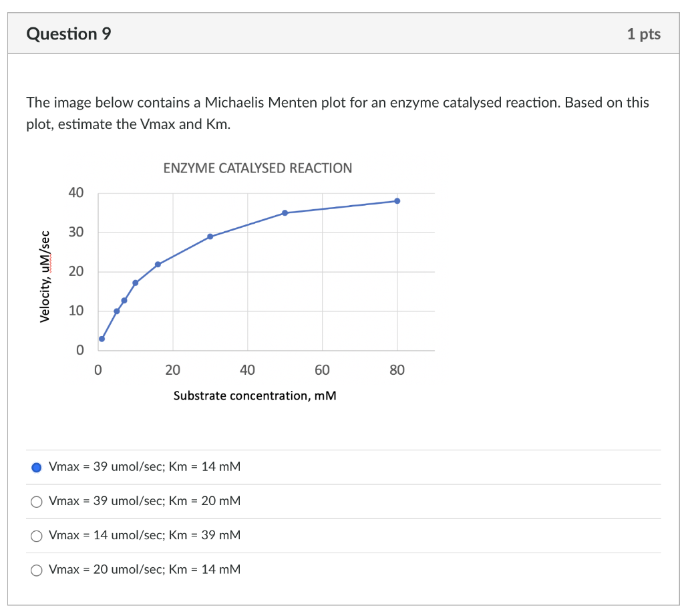Click the 40 tick label on y-axis
Image resolution: width=684 pixels, height=616 pixels.
(x=75, y=192)
